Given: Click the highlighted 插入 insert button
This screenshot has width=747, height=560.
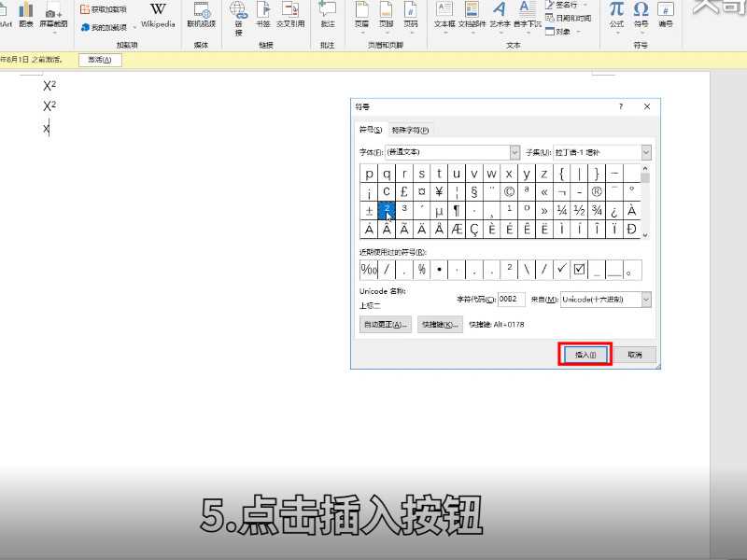Looking at the screenshot, I should tap(585, 354).
